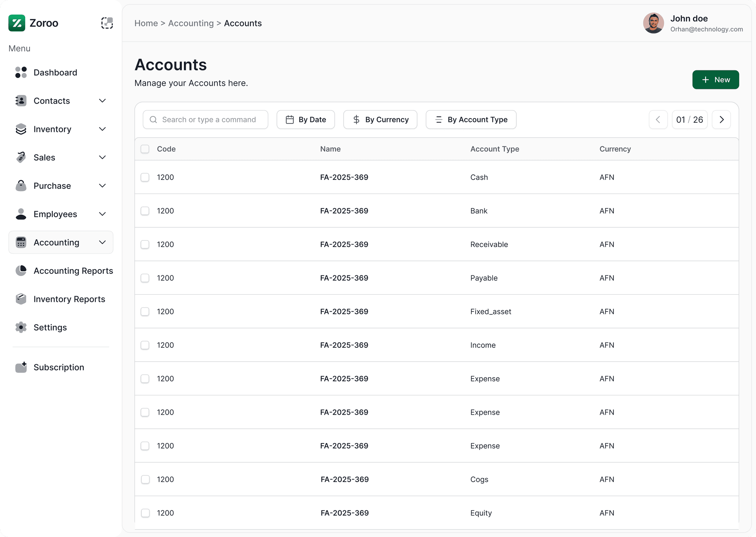This screenshot has width=756, height=537.
Task: Open Dashboard via its dots icon
Action: [x=21, y=72]
